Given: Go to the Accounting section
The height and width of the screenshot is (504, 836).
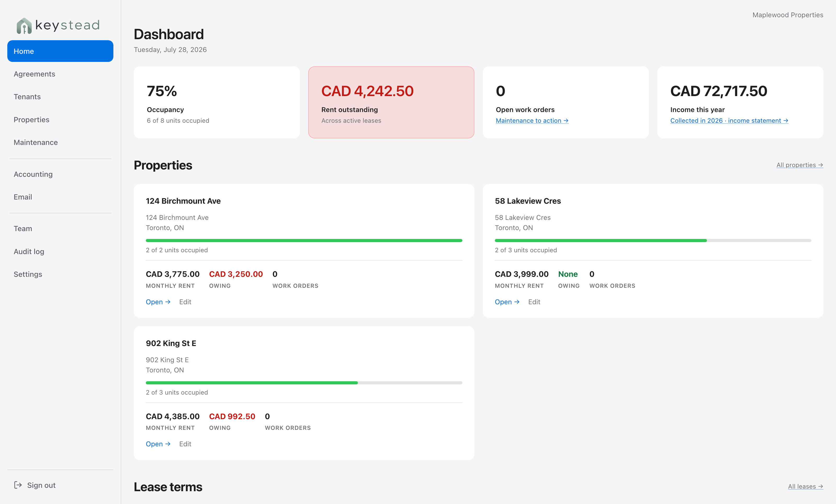Looking at the screenshot, I should [60, 174].
